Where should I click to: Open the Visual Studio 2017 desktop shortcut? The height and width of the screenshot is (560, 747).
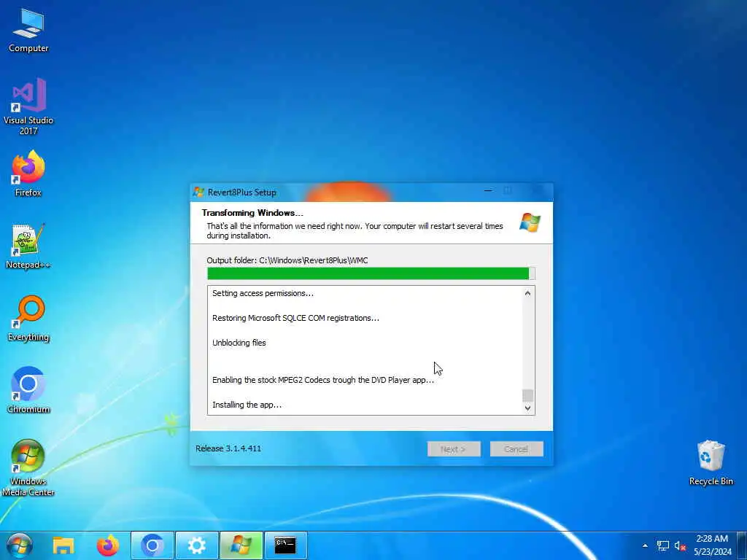coord(28,106)
